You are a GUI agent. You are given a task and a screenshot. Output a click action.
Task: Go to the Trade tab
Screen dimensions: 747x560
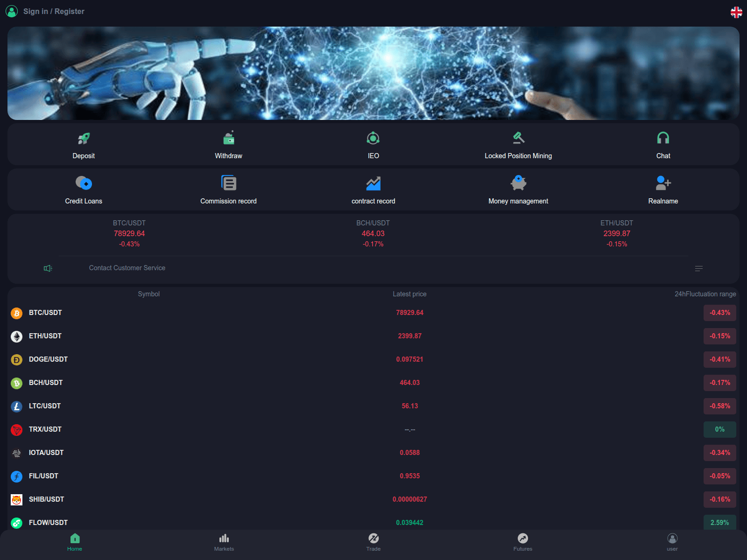point(373,542)
